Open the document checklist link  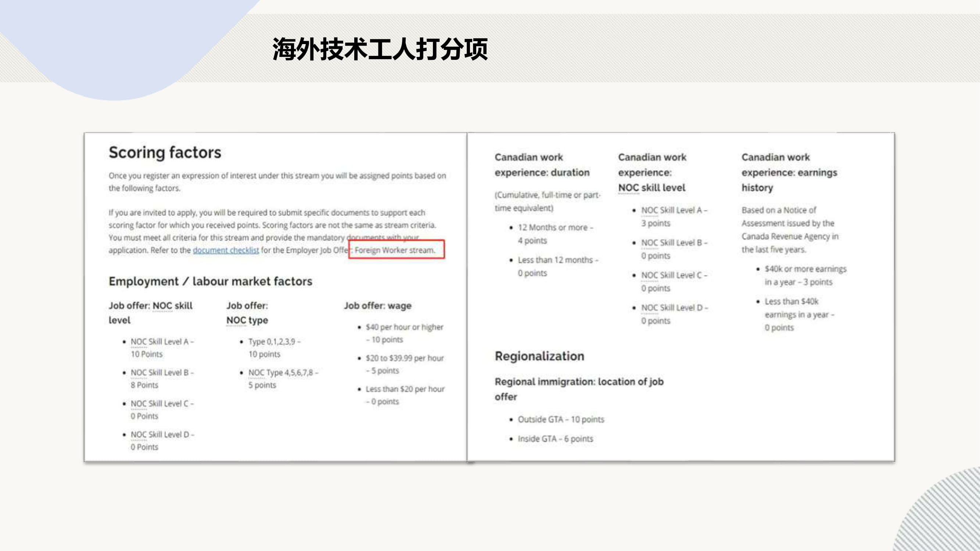[226, 250]
